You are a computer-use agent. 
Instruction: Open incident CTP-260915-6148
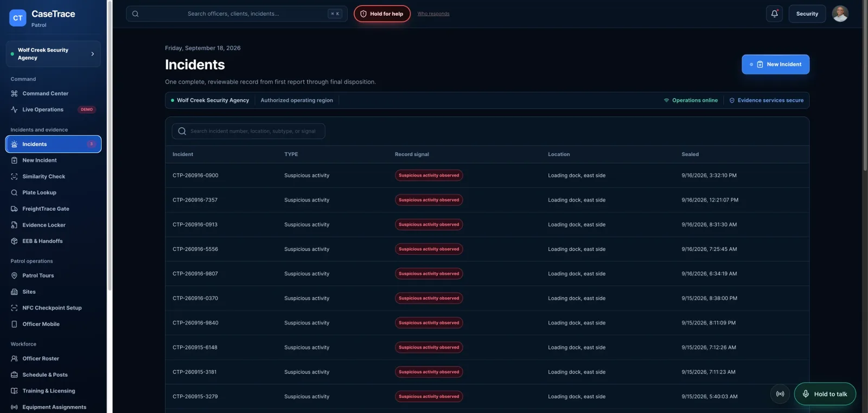[487, 347]
